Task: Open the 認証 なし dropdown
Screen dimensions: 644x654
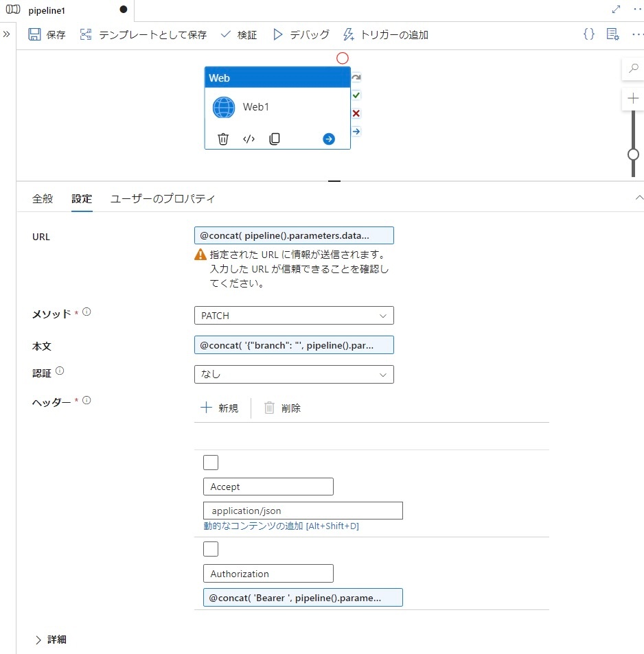Action: tap(294, 374)
